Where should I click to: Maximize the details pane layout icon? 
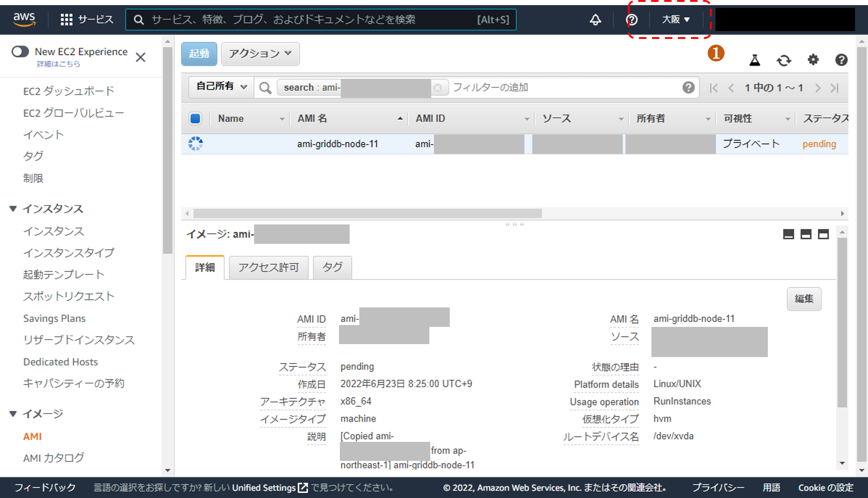pos(823,234)
